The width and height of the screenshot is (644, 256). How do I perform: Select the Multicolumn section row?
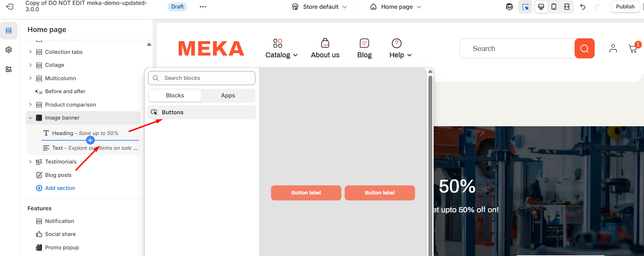83,78
